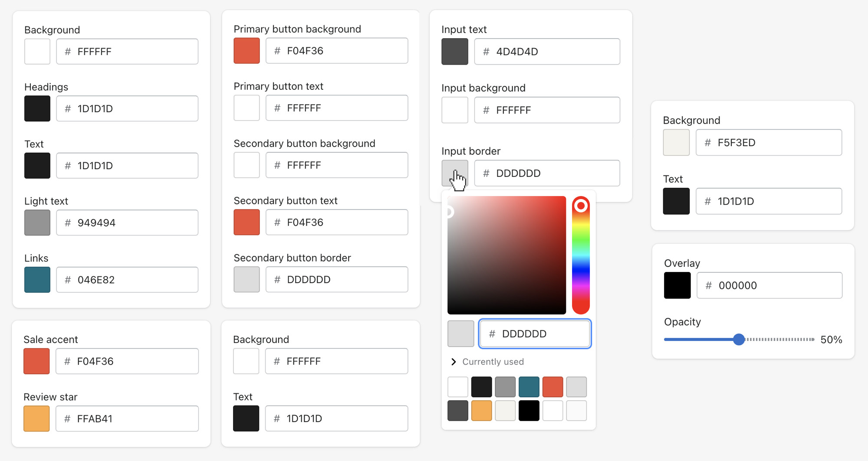The height and width of the screenshot is (461, 868).
Task: Click the Secondary button background swatch
Action: [x=247, y=165]
